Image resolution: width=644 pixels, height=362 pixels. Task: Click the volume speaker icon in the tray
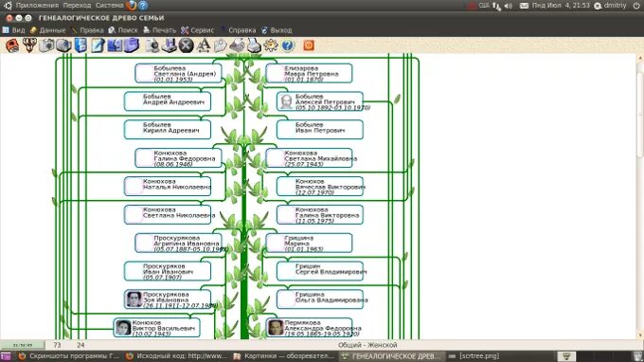point(509,6)
